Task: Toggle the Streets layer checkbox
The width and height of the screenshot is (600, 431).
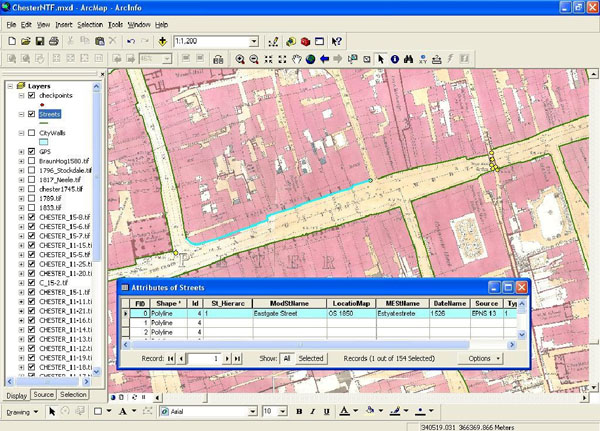Action: [33, 115]
